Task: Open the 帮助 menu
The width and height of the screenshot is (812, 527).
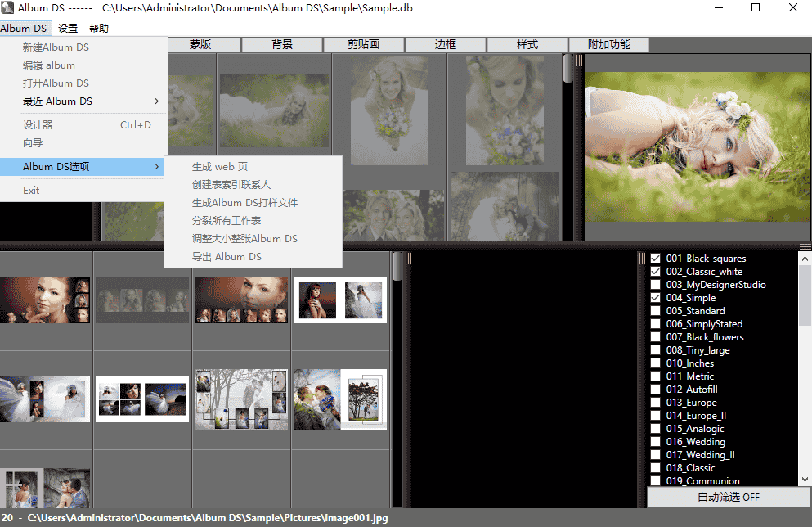Action: point(98,29)
